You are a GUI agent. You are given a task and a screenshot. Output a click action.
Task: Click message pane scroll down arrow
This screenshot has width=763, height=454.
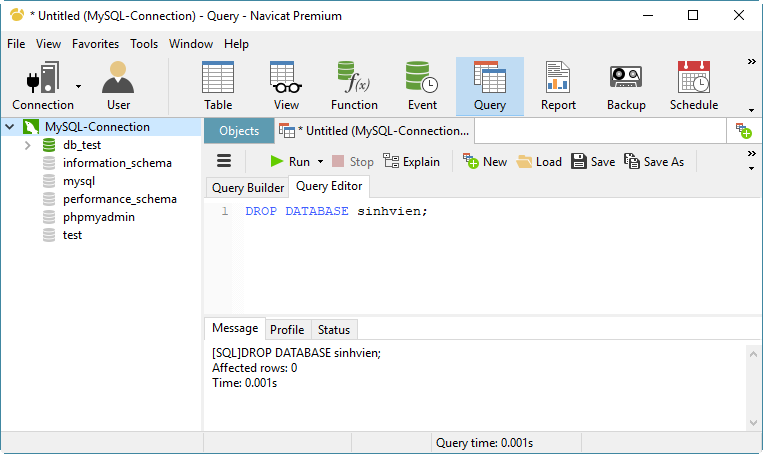(753, 423)
